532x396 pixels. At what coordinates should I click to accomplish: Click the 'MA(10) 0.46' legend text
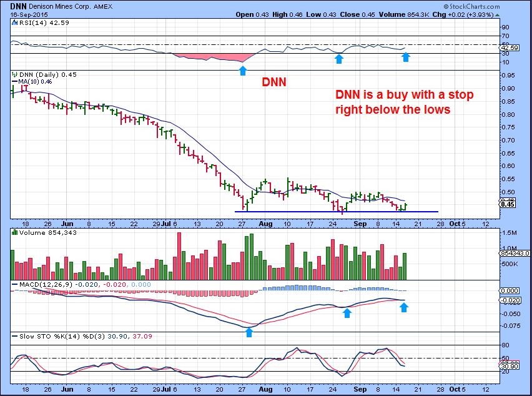[35, 81]
